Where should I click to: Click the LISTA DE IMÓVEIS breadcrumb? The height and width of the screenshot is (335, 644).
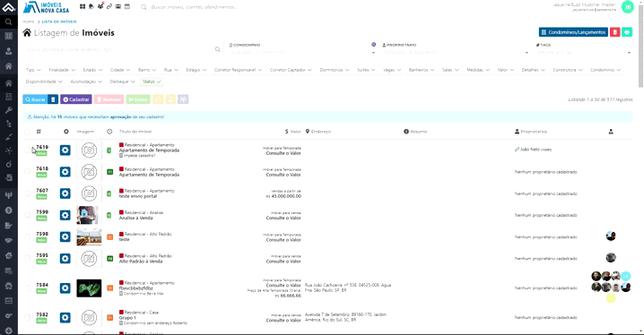(x=59, y=21)
